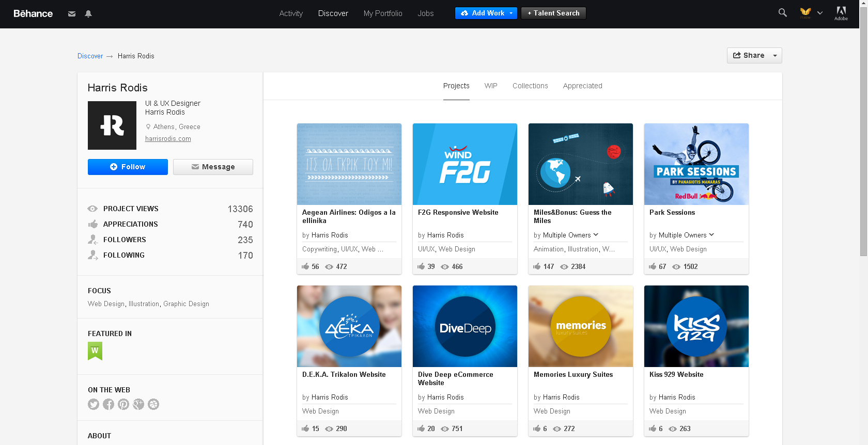
Task: Click the green W featured badge
Action: tap(95, 351)
